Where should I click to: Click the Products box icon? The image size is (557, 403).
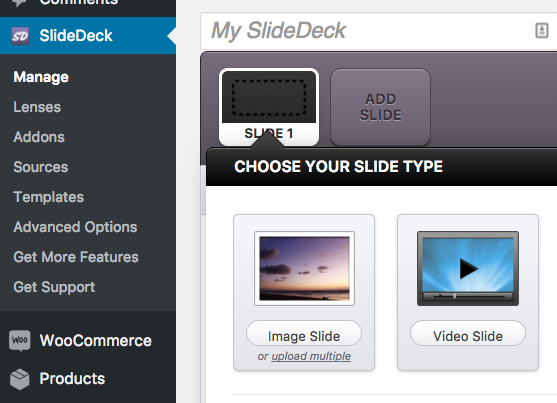click(20, 379)
